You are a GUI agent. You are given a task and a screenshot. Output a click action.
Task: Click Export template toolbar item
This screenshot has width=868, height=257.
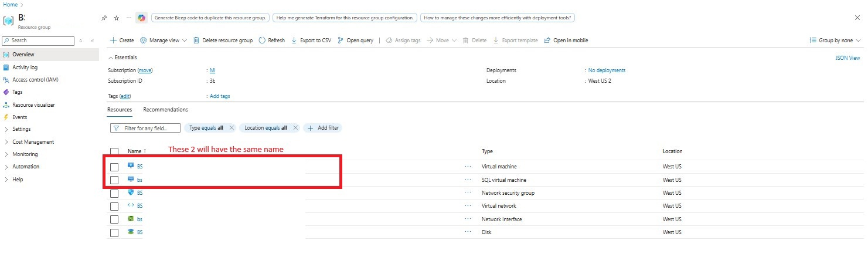tap(515, 40)
